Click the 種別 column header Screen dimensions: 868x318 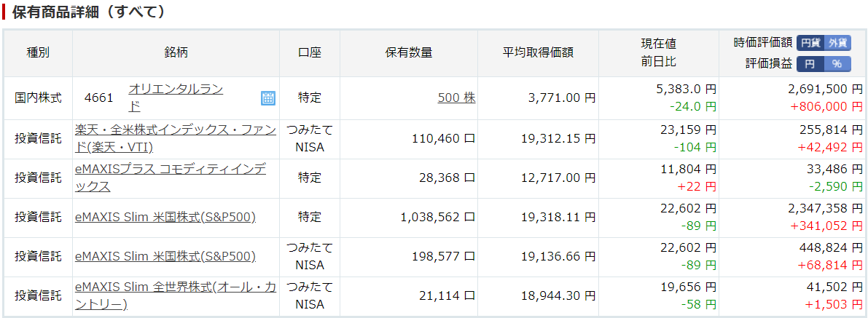click(38, 53)
